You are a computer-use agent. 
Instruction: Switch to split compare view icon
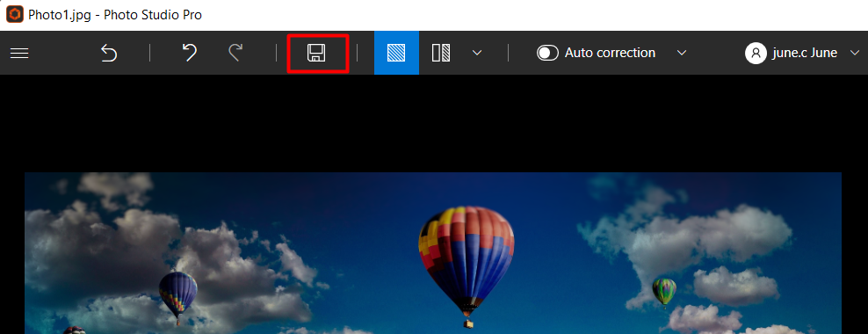click(441, 53)
